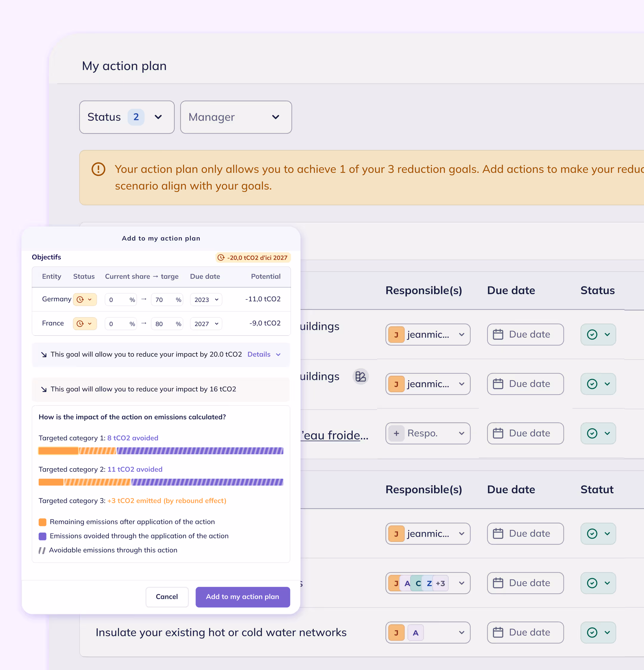Open the Manager filter dropdown

(x=236, y=117)
